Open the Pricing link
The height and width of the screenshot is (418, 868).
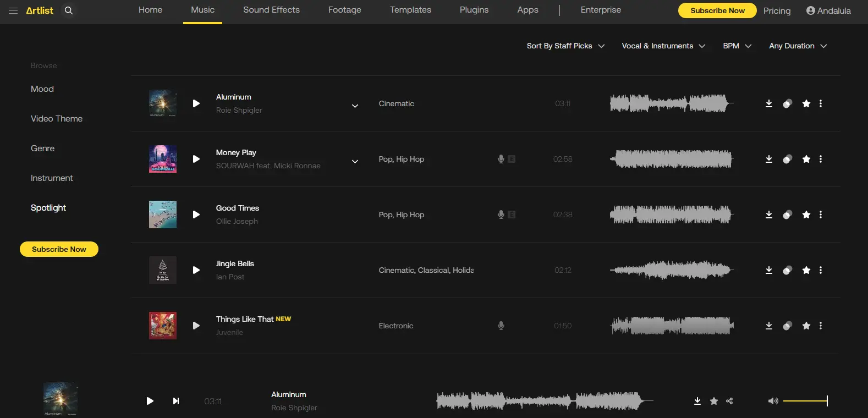click(777, 10)
